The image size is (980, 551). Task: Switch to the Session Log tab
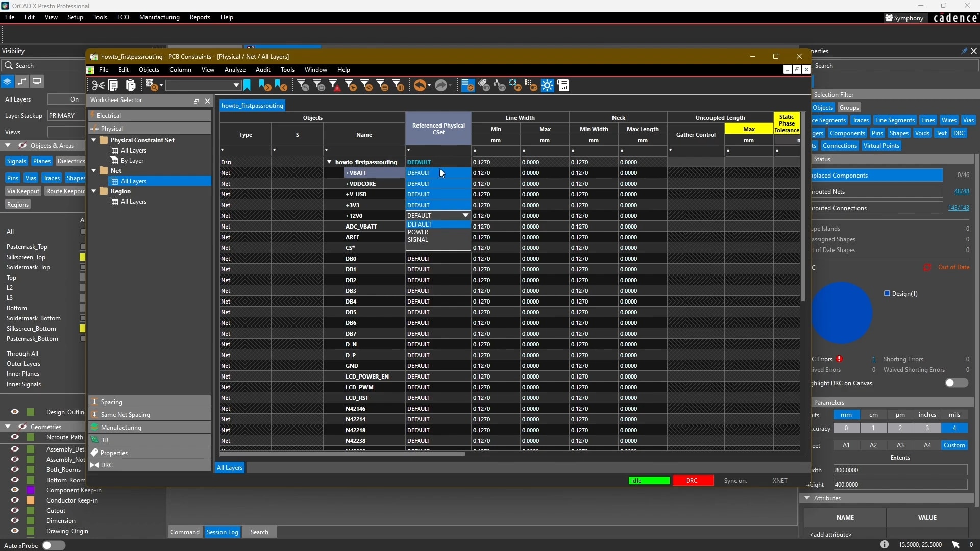pyautogui.click(x=222, y=532)
